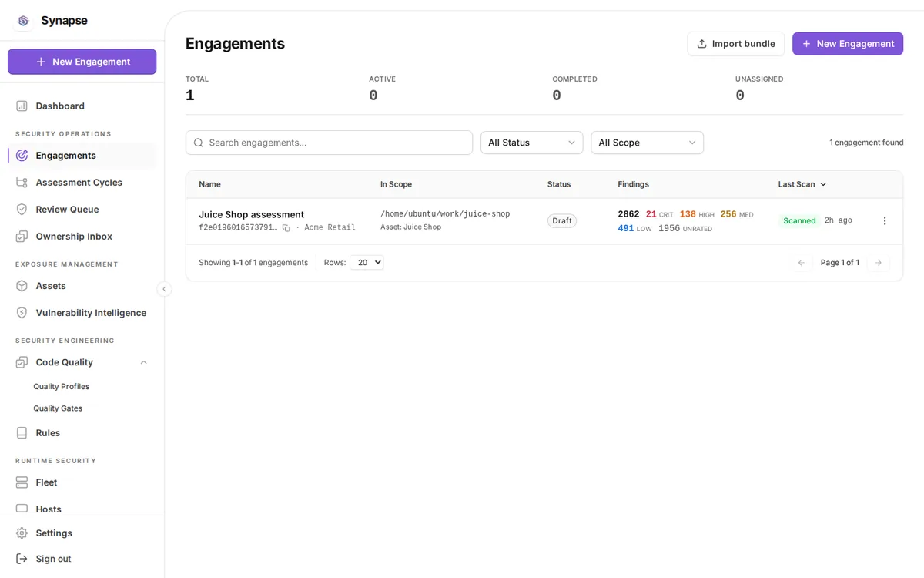Click Sign out
This screenshot has width=924, height=578.
[x=53, y=559]
